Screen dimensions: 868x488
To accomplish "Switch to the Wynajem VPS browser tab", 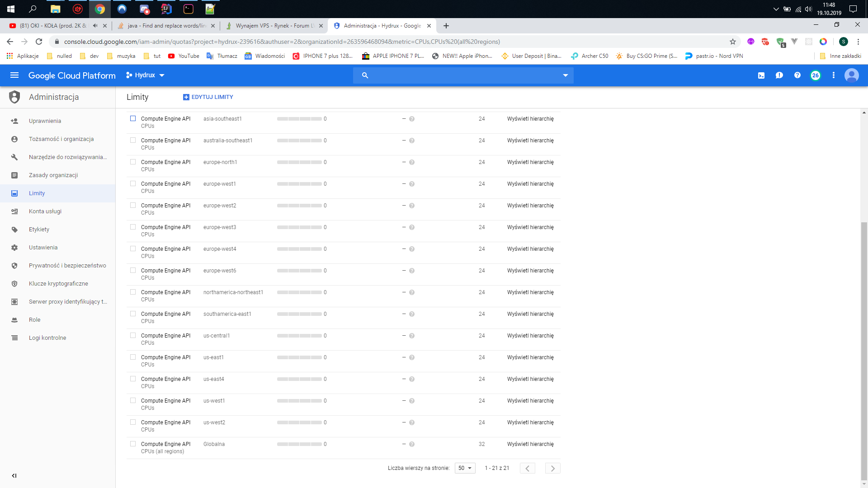I will 274,26.
